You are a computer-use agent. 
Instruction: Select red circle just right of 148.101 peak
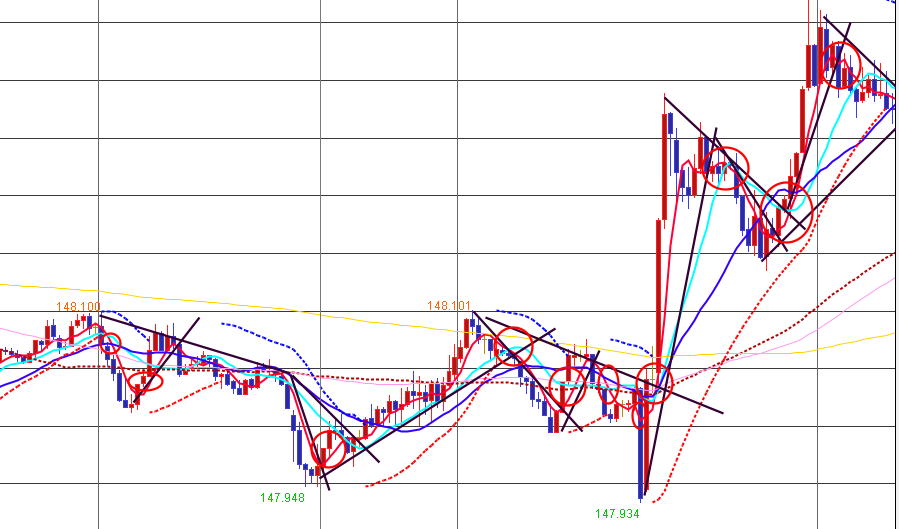pos(515,345)
